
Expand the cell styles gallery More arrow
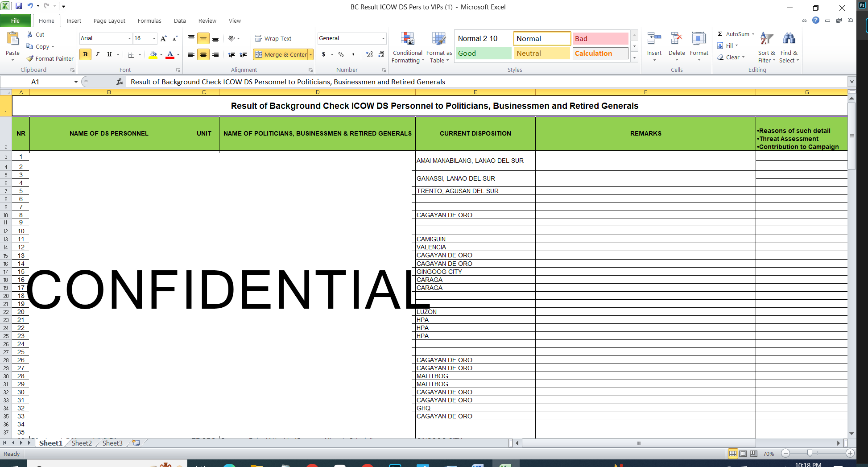[x=634, y=57]
